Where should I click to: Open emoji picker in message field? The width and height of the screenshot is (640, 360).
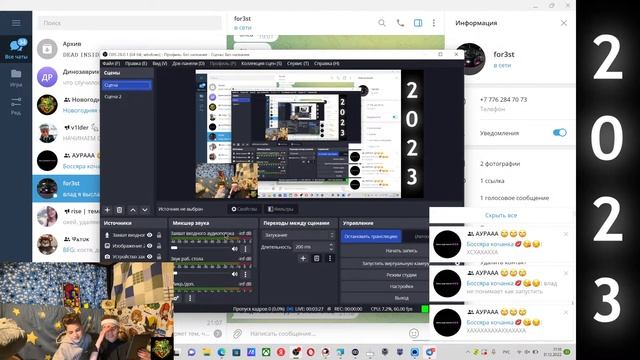tap(413, 333)
